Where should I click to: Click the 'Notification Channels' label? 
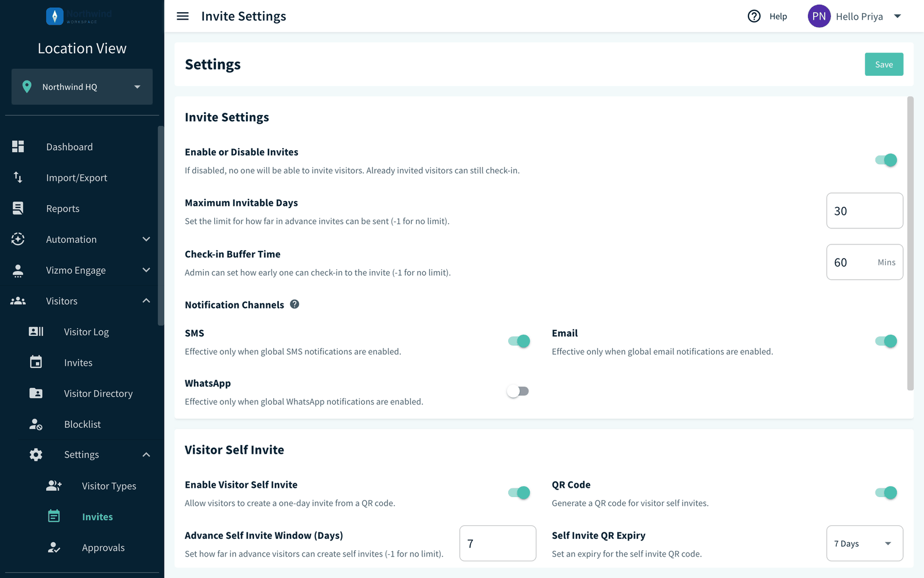(234, 305)
